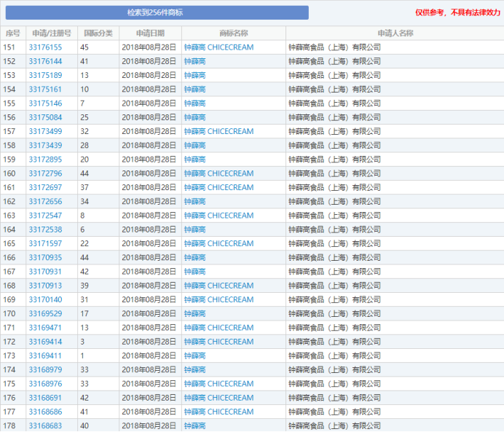Open application number 33168686
This screenshot has height=432, width=504.
pyautogui.click(x=45, y=412)
